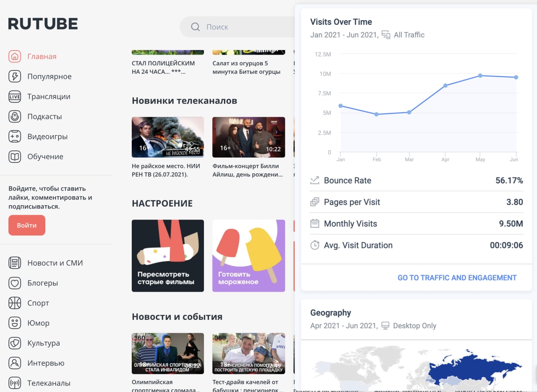Click the Войти login button
537x392 pixels.
tap(27, 225)
